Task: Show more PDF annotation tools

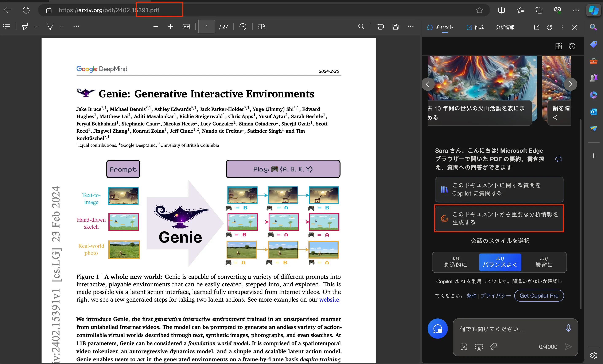Action: coord(76,26)
